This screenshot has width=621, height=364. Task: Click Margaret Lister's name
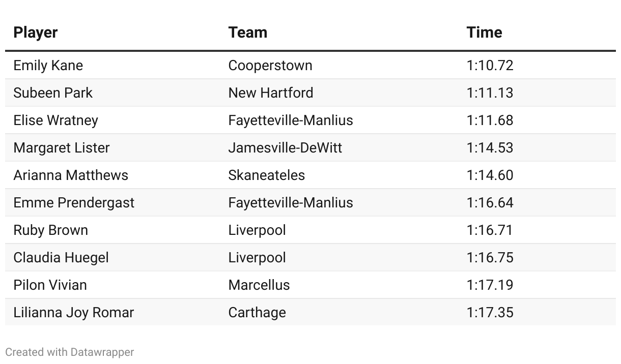[62, 148]
